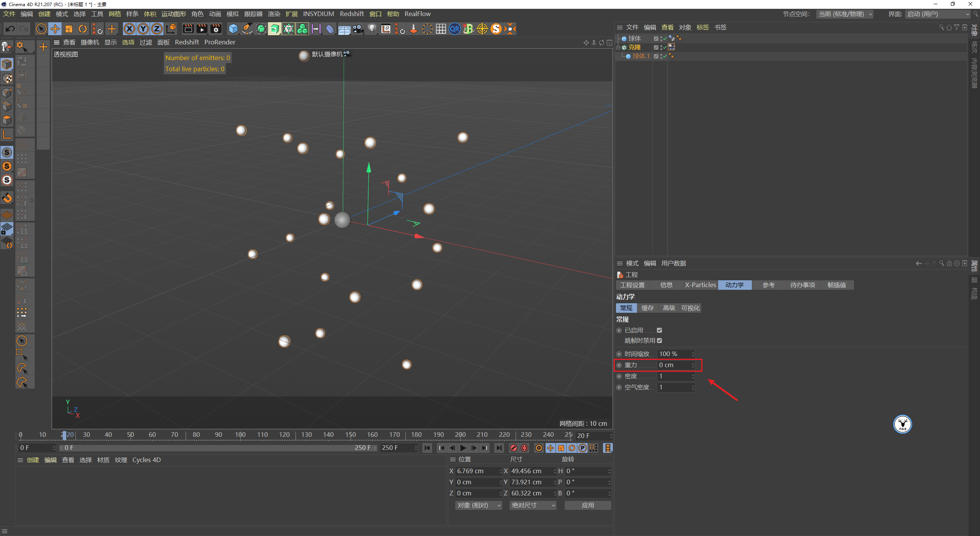Toggle the 重力 animation radio dot
This screenshot has height=536, width=980.
click(619, 365)
